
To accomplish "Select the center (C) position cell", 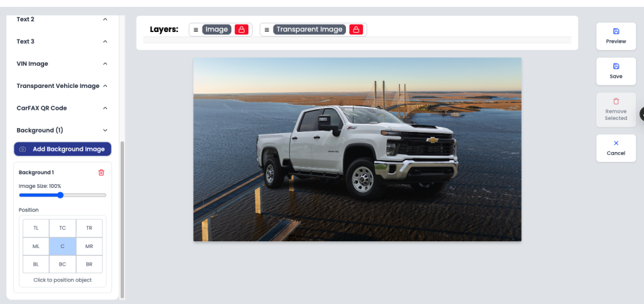I will click(62, 246).
